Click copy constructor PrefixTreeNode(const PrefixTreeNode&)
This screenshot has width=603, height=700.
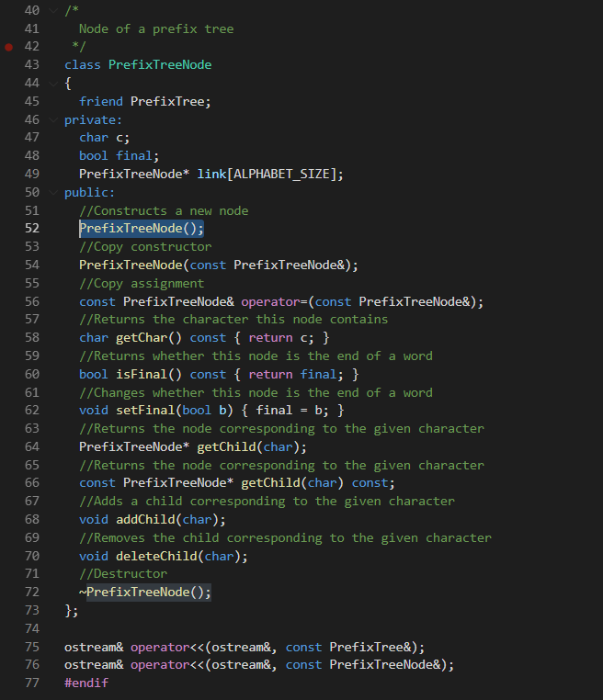(x=219, y=265)
